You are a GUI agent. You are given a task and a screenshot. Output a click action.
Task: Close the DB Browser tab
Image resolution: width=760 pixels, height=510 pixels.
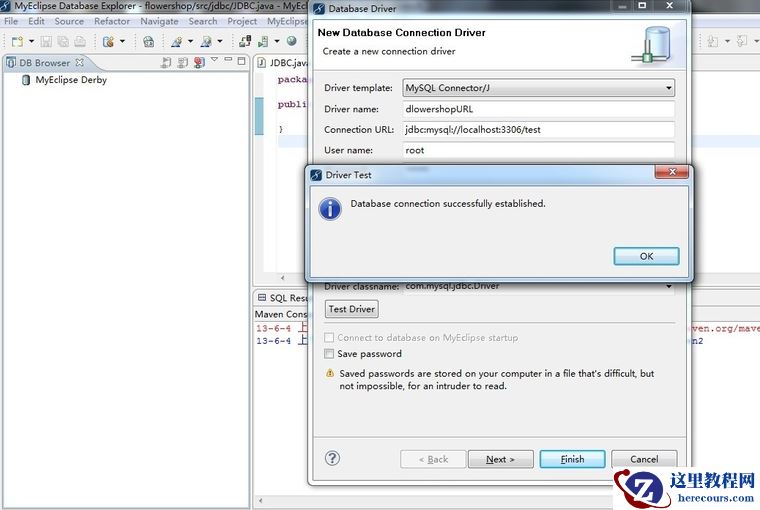[x=79, y=63]
